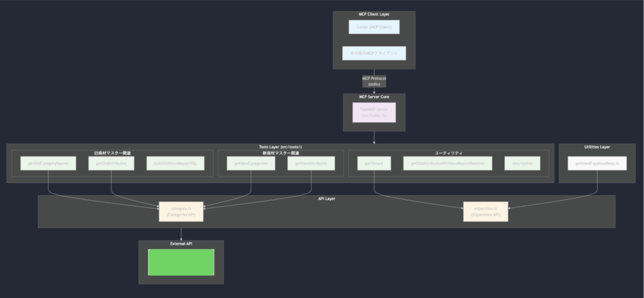Click the External API group title
This screenshot has width=644, height=298.
[x=181, y=244]
